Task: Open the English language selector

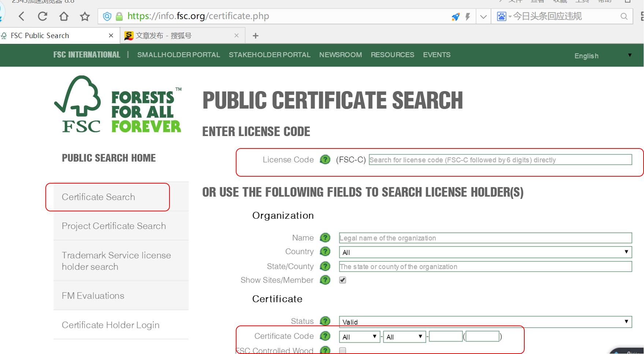Action: [x=602, y=56]
